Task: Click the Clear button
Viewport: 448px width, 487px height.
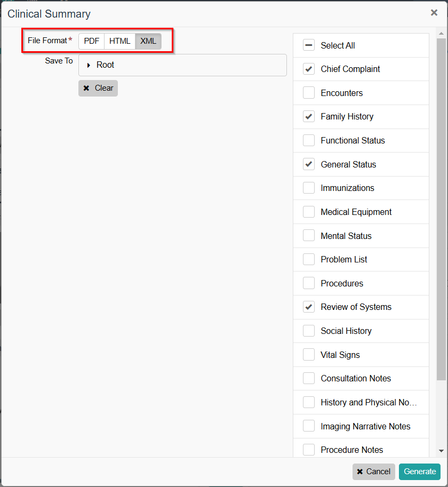Action: [x=98, y=89]
